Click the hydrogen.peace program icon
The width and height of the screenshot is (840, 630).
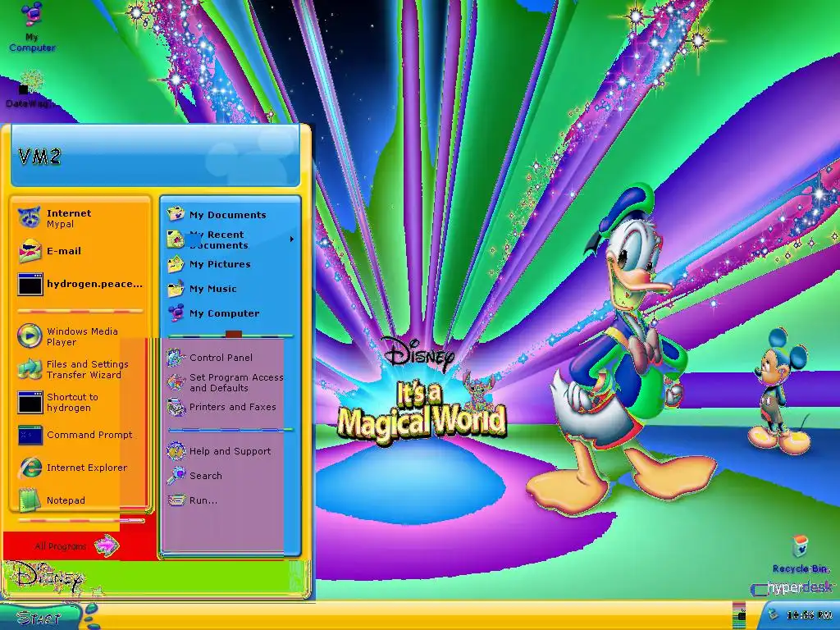pos(30,284)
